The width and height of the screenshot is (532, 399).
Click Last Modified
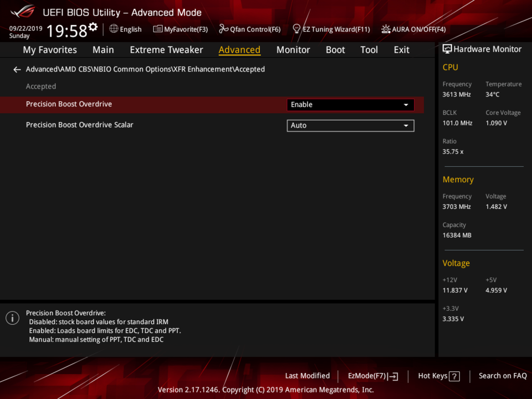308,376
